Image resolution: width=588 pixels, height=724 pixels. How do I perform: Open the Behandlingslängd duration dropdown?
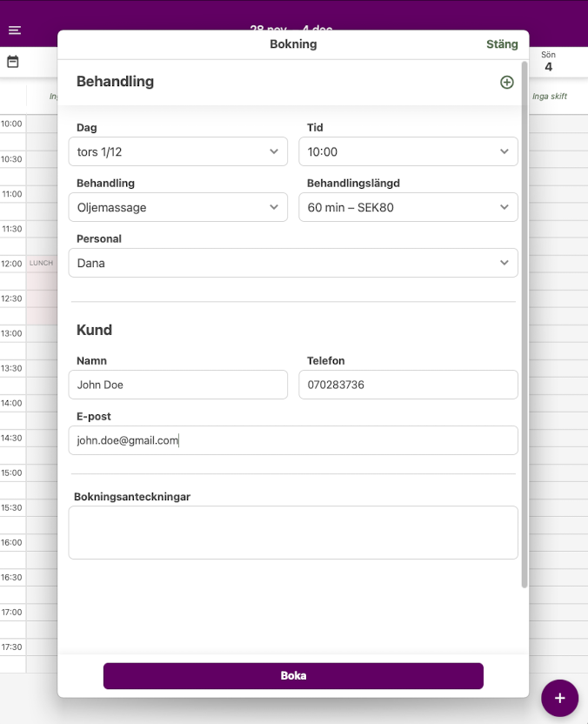point(408,207)
